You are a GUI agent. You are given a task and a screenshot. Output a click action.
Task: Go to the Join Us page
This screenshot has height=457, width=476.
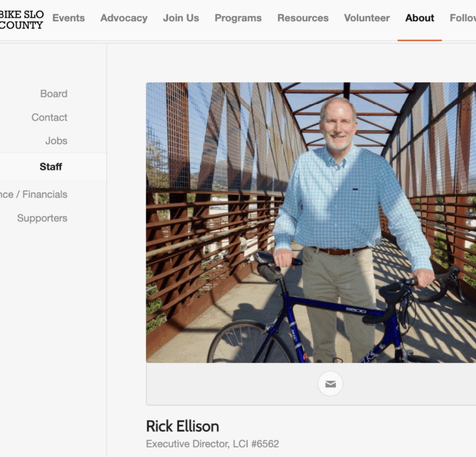tap(181, 18)
